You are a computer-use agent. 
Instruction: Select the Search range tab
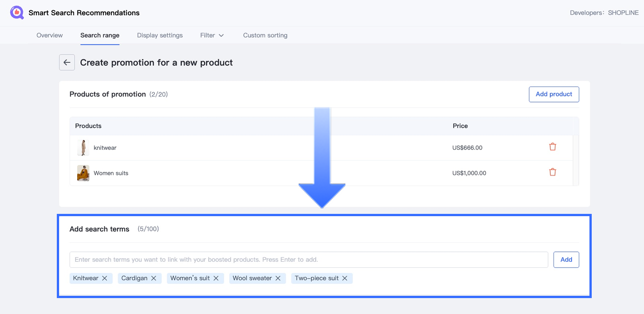point(100,35)
